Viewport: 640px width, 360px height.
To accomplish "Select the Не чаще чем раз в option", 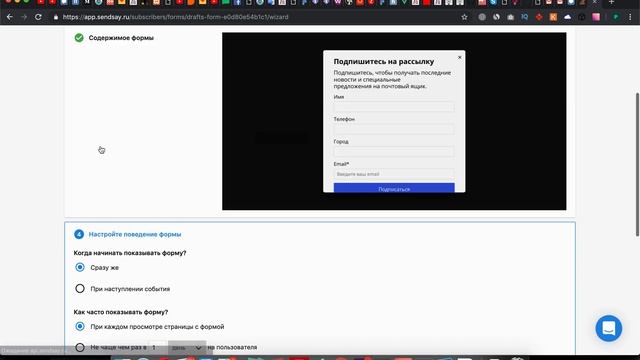I will [80, 347].
